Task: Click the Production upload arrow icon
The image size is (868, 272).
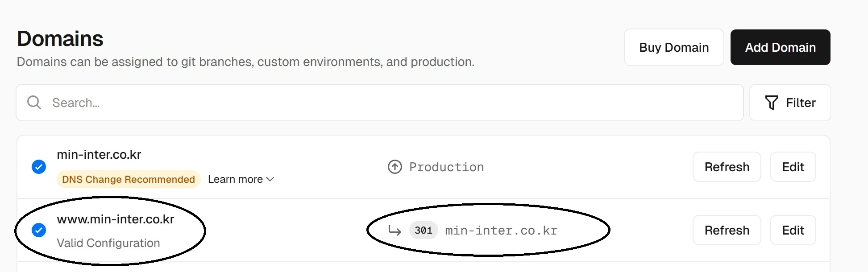Action: point(395,167)
